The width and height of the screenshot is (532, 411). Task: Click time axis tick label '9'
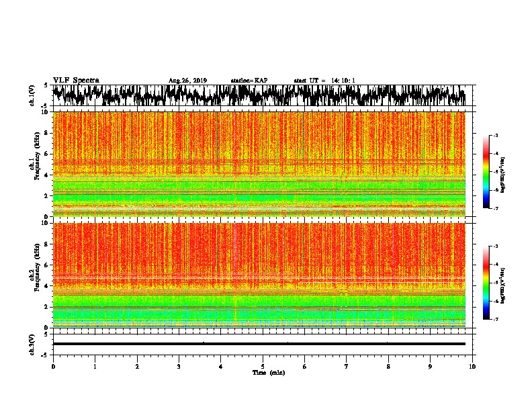(430, 367)
